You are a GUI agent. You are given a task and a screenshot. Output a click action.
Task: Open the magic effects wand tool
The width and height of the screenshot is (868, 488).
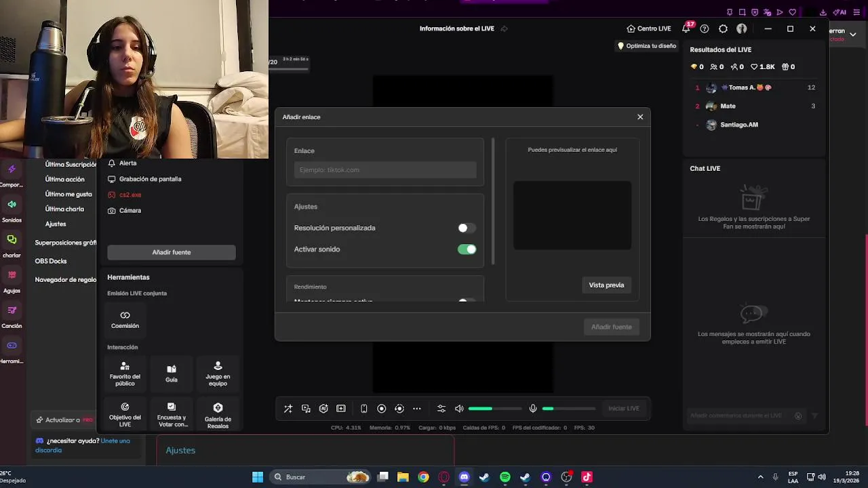tap(288, 409)
